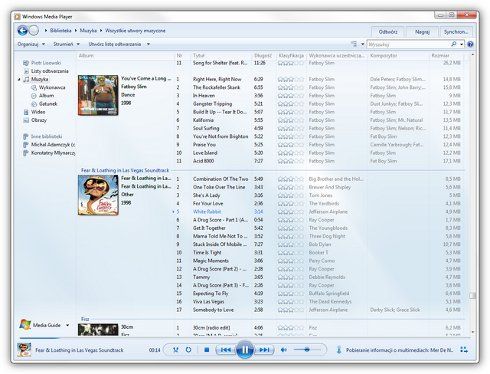This screenshot has width=490, height=374.
Task: Click the greyed Forward navigation button
Action: tap(34, 31)
